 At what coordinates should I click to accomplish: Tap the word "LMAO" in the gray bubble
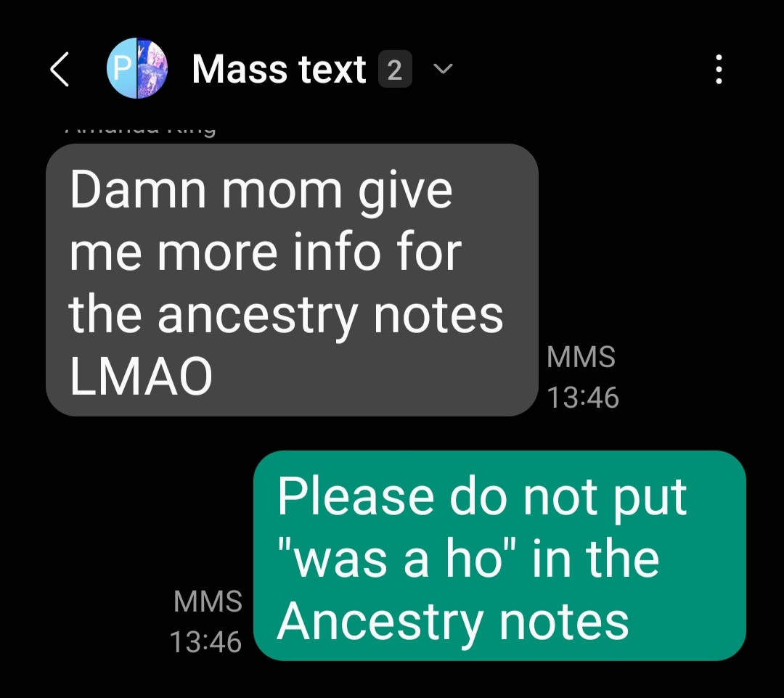tap(141, 376)
